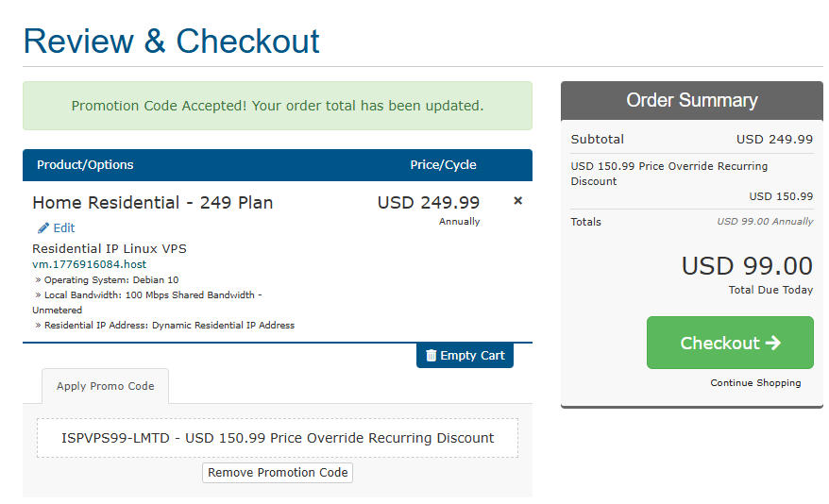The height and width of the screenshot is (504, 829).
Task: Click the trash icon on Empty Cart
Action: tap(431, 356)
